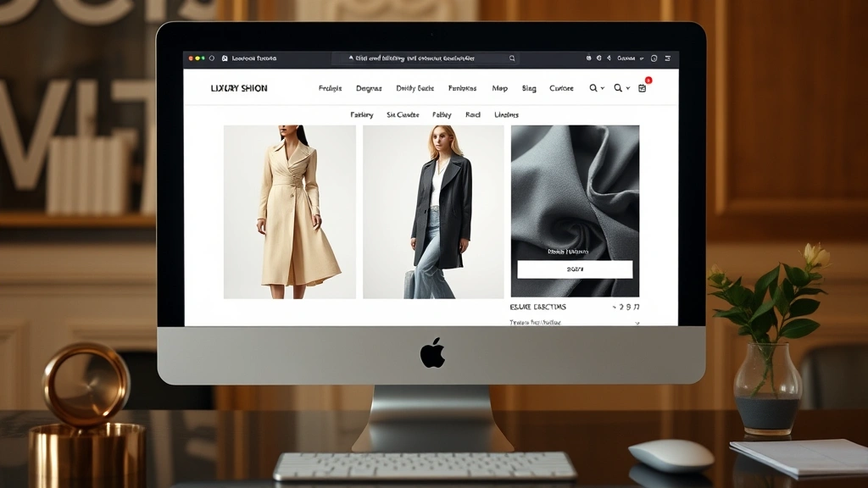This screenshot has height=488, width=868.
Task: Select Blog in the main navigation
Action: [x=527, y=87]
